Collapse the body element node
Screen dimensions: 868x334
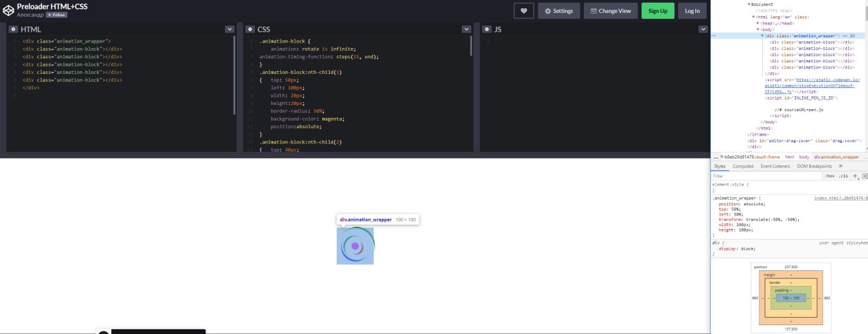[x=757, y=29]
